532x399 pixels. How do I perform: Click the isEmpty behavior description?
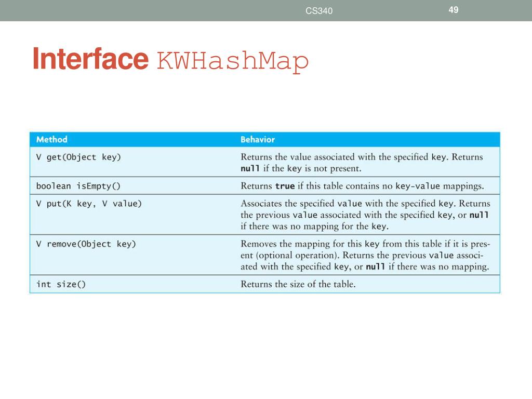[362, 186]
